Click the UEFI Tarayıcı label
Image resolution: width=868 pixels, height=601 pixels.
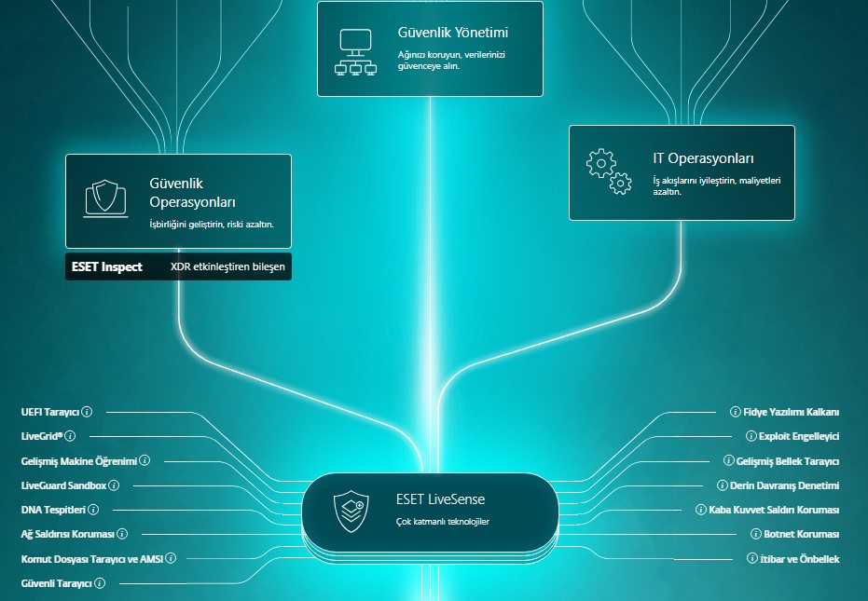pos(49,412)
